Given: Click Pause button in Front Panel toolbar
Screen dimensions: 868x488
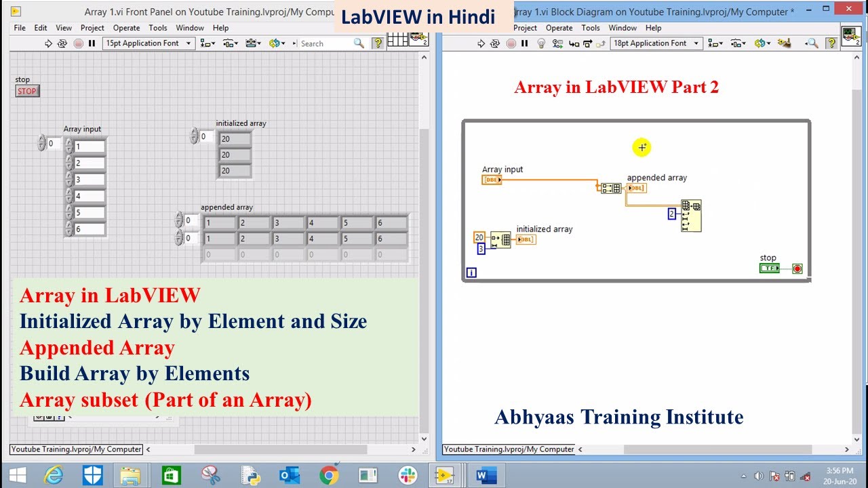Looking at the screenshot, I should pos(92,43).
